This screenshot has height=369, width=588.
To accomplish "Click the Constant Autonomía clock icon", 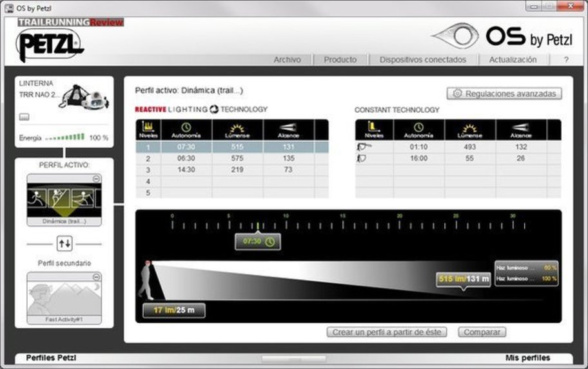I will point(418,127).
